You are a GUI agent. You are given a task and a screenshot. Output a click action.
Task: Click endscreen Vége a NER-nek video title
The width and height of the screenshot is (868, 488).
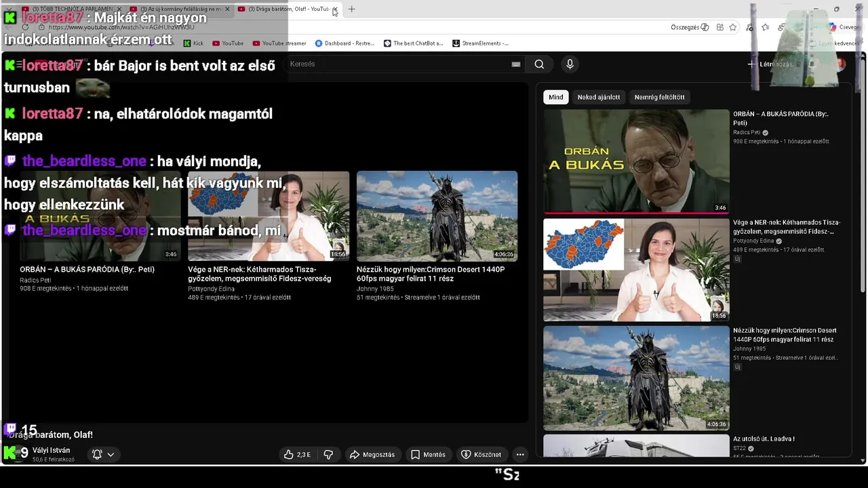(259, 274)
